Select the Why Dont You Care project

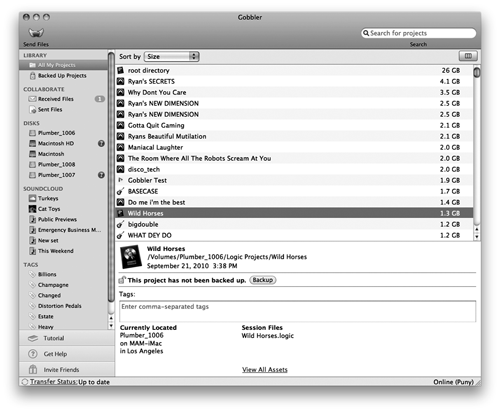294,92
